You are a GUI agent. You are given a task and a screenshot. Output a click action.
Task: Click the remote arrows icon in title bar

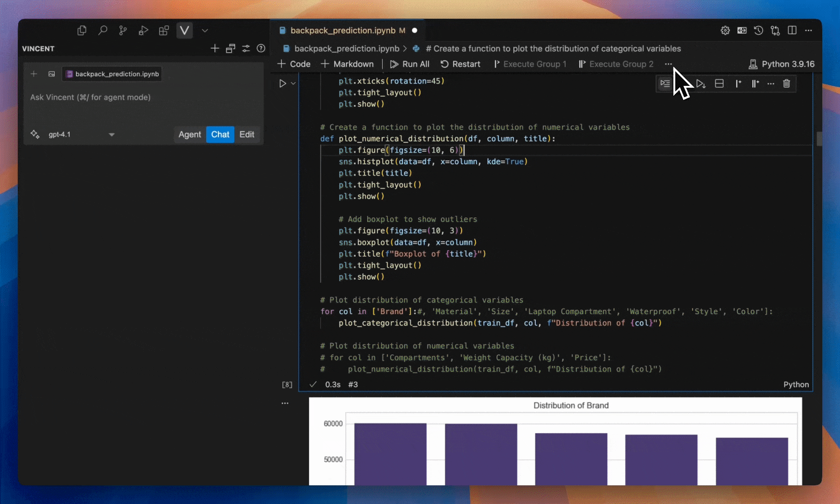(742, 30)
